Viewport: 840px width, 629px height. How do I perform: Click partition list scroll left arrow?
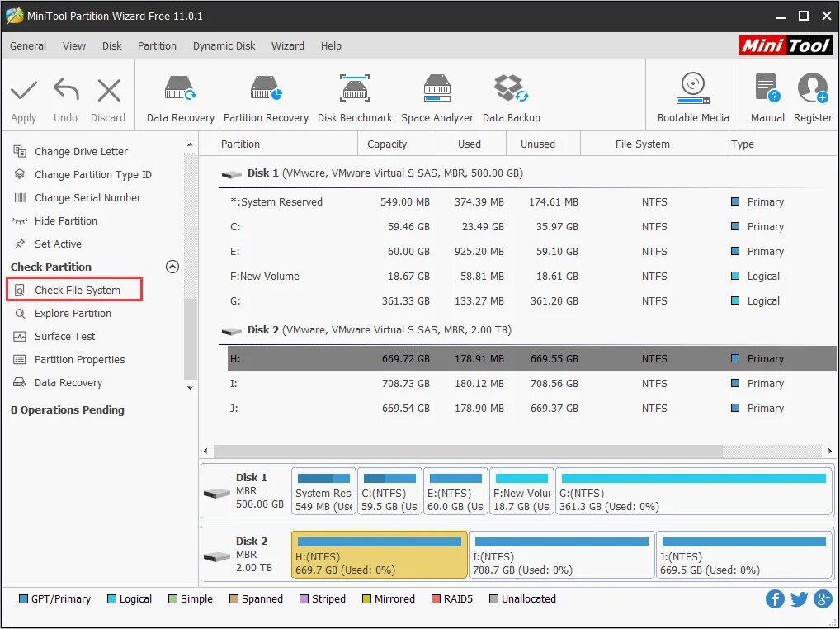point(205,452)
